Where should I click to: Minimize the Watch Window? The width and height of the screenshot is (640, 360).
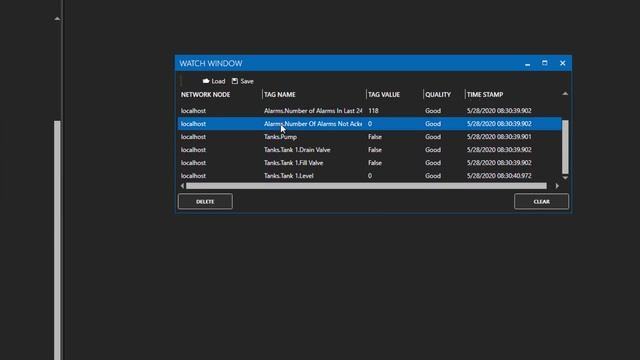pos(527,64)
